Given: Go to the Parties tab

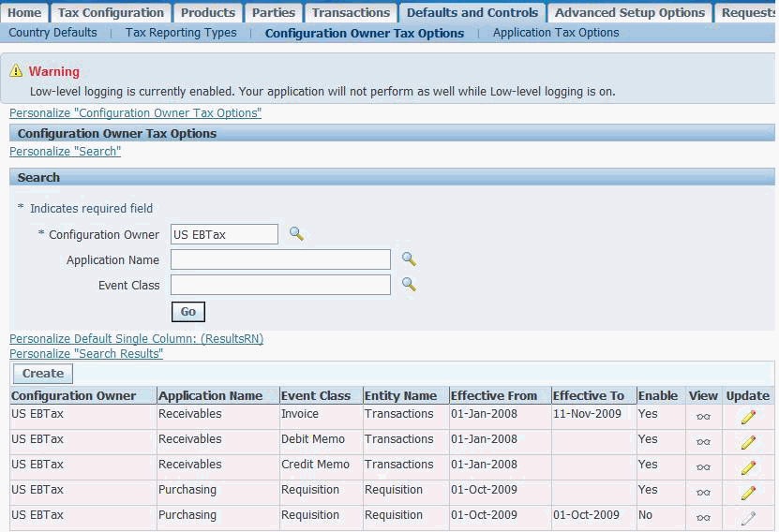Looking at the screenshot, I should [x=273, y=12].
